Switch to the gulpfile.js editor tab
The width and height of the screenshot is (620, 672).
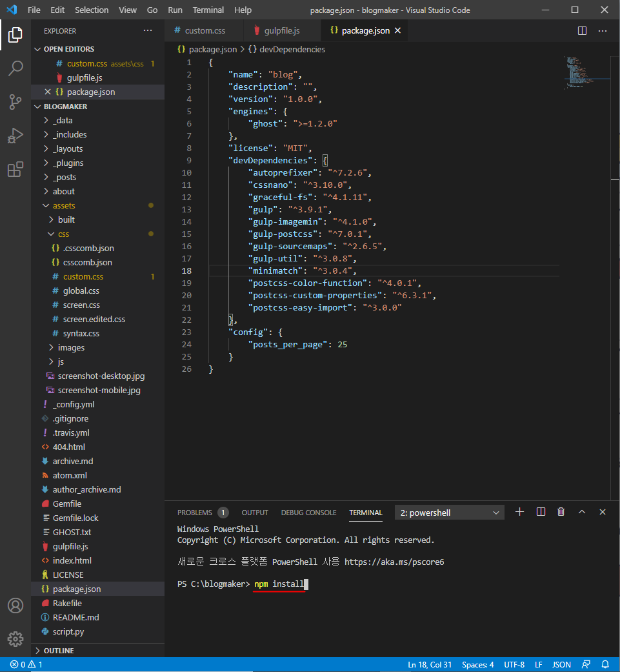(281, 30)
